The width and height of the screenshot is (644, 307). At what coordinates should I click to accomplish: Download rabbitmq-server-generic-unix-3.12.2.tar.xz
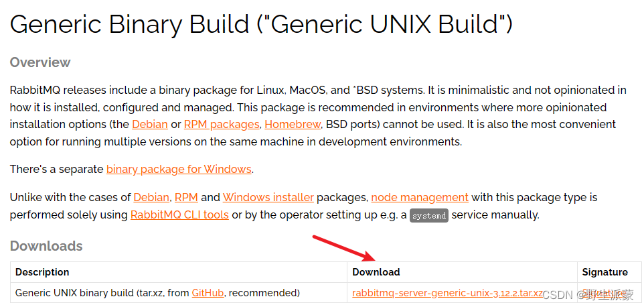[x=448, y=293]
